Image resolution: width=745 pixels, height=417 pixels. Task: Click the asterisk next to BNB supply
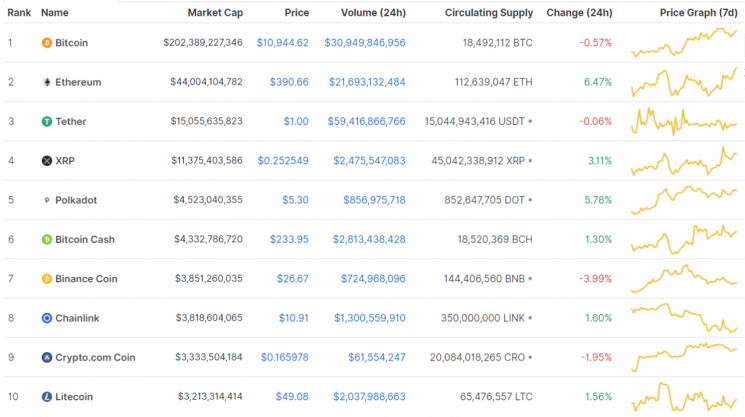(x=530, y=279)
